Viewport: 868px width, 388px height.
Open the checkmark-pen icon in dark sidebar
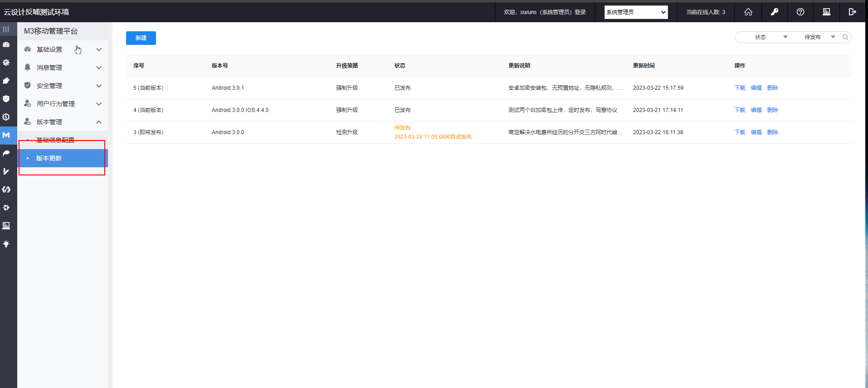(x=6, y=171)
